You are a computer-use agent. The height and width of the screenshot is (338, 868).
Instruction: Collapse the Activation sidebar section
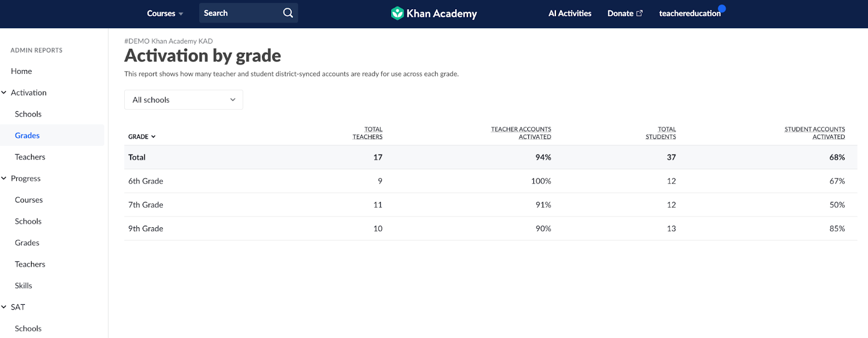pos(4,93)
